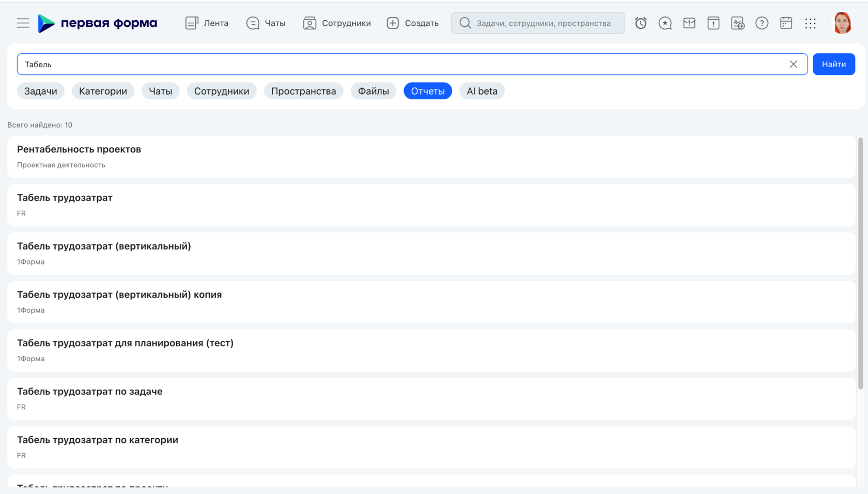Viewport: 868px width, 494px height.
Task: Click the Всего найдено: 10 label
Action: tap(40, 125)
